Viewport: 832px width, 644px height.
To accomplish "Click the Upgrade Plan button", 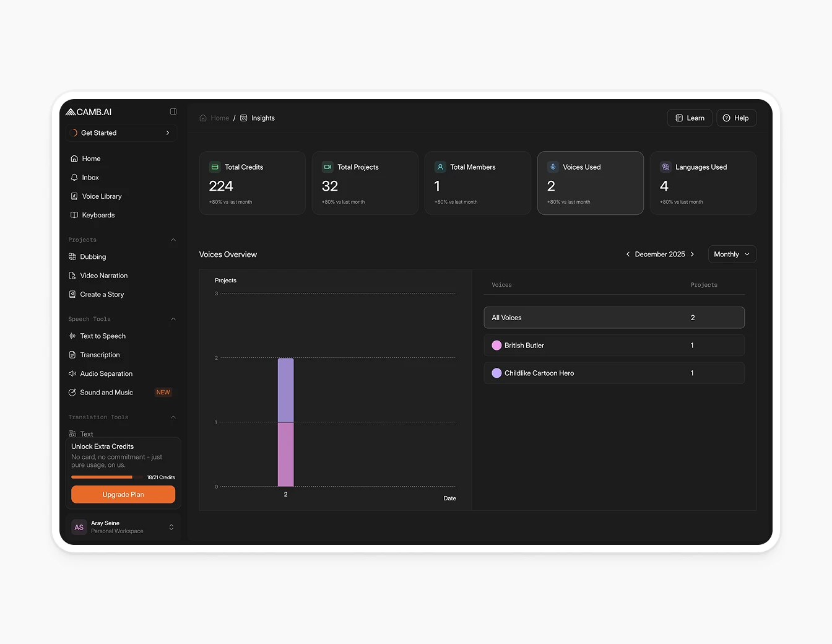I will [123, 494].
